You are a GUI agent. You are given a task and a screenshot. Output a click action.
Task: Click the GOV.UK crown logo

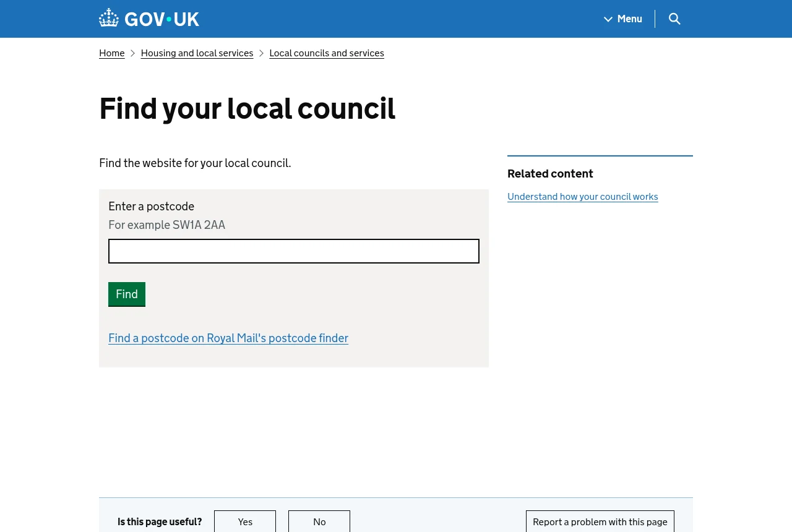pos(149,19)
